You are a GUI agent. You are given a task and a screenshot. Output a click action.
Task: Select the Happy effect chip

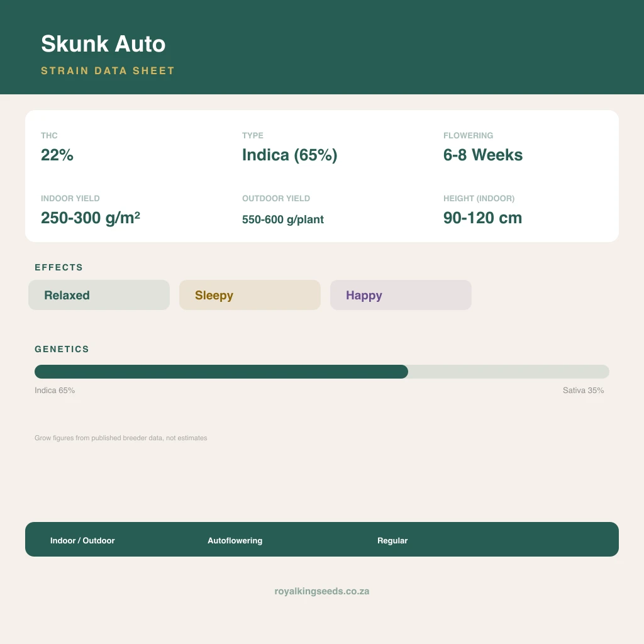click(401, 295)
